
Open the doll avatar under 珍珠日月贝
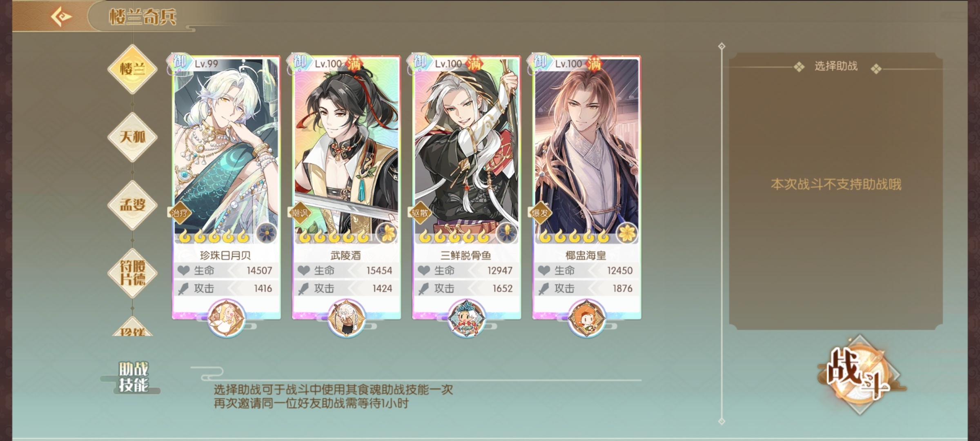pos(226,318)
